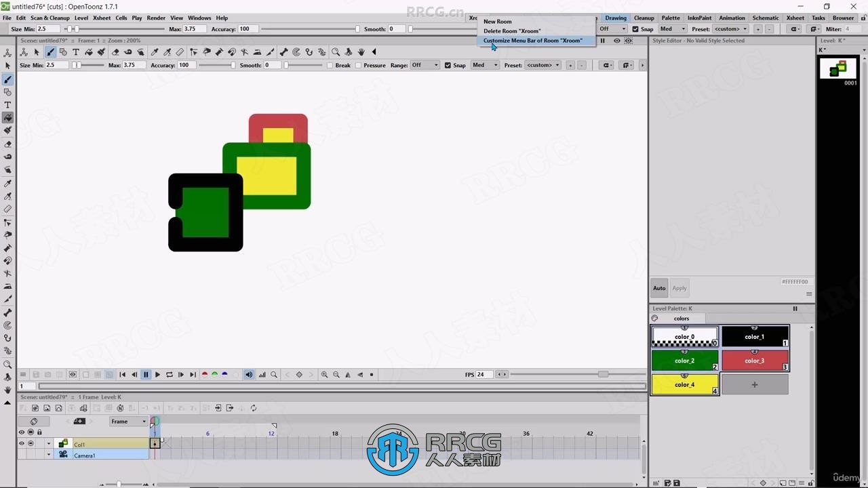
Task: Toggle the green channel display
Action: click(x=214, y=374)
